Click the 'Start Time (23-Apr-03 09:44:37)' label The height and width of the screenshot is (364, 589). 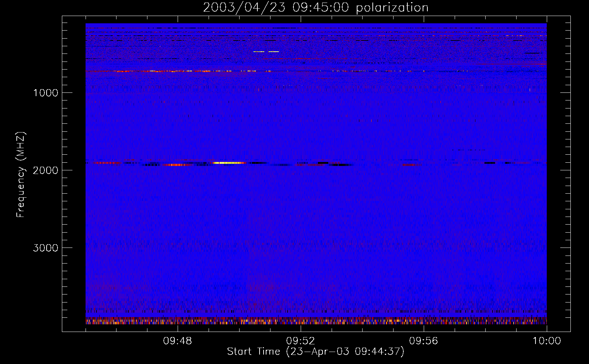pyautogui.click(x=316, y=352)
